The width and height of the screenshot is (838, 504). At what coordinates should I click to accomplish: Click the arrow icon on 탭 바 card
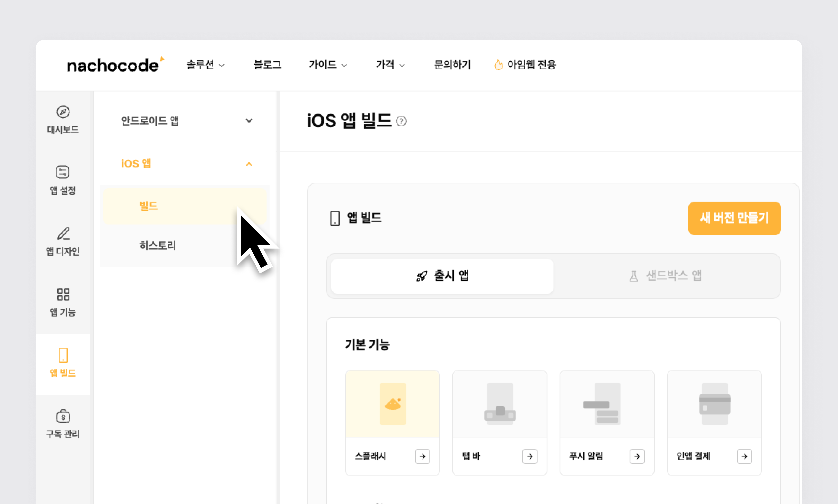[530, 457]
